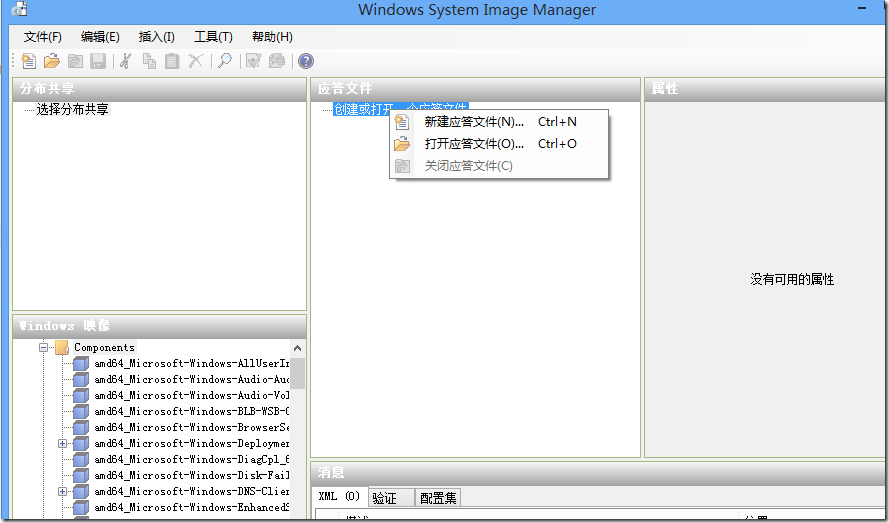The image size is (889, 523).
Task: Click the cube icon beside amd64_Microsoft-Windows-AllUserIn
Action: click(x=81, y=363)
